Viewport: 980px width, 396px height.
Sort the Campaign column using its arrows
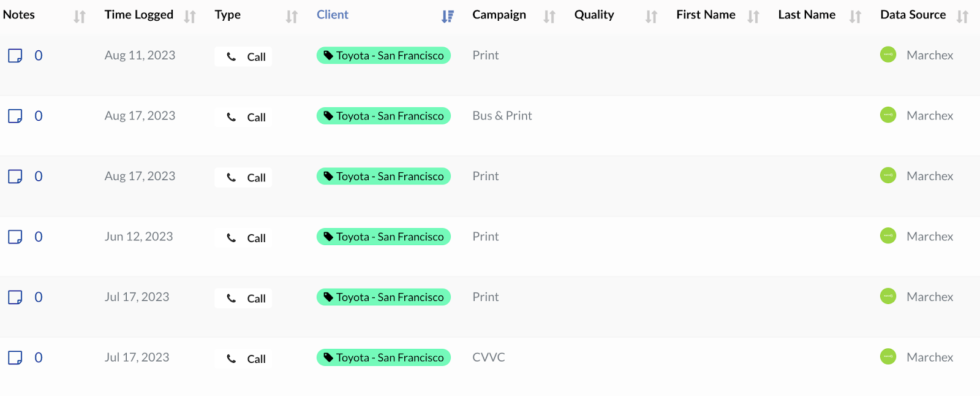coord(549,17)
